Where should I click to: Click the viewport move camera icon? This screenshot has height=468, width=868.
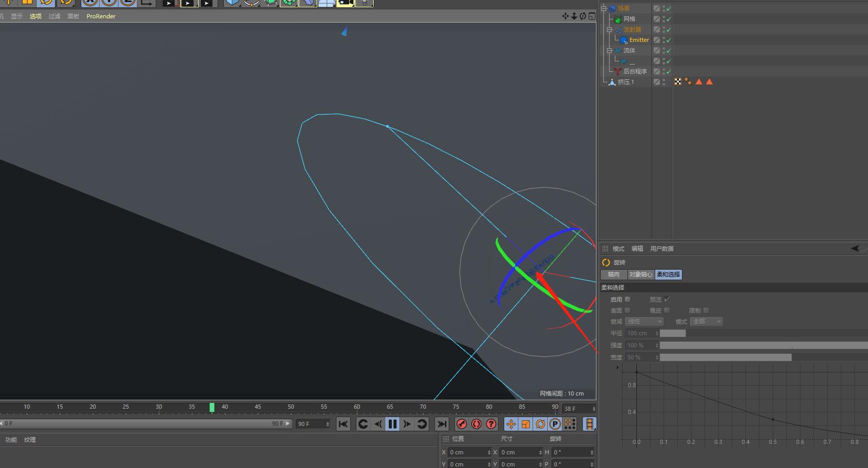pyautogui.click(x=565, y=16)
